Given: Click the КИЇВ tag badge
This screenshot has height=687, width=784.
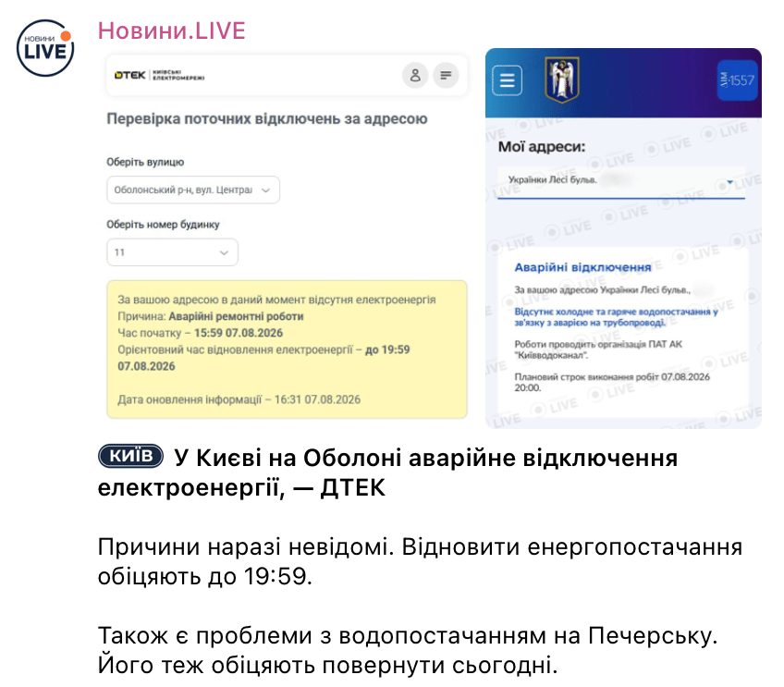Looking at the screenshot, I should [x=131, y=456].
